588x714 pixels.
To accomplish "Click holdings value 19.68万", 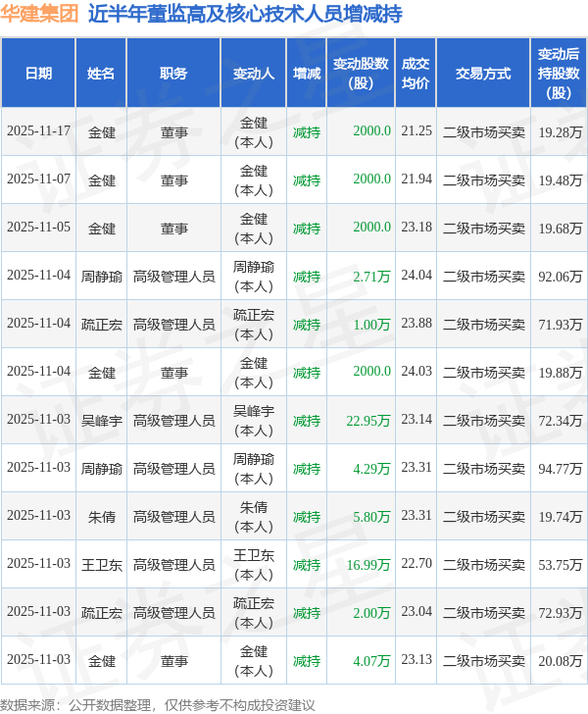I will (x=561, y=229).
